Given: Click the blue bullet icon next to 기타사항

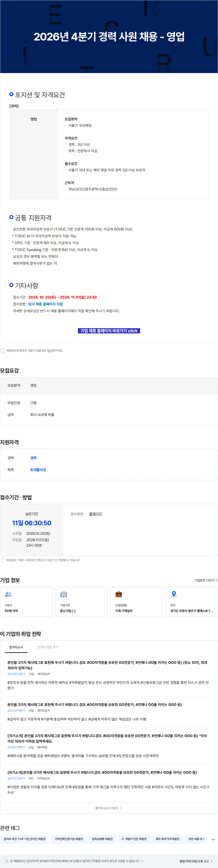Looking at the screenshot, I should (11, 285).
